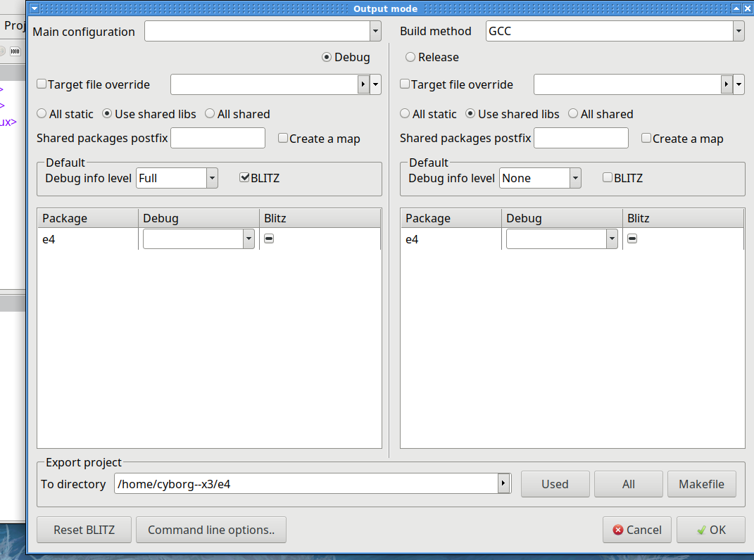Click the Reset BLITZ button
Screen dimensions: 754x560
pyautogui.click(x=84, y=530)
